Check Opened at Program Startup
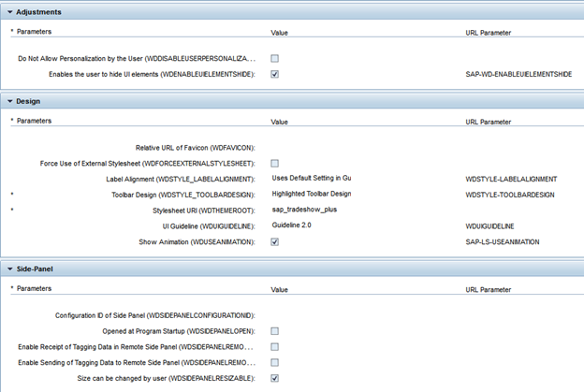 click(x=274, y=331)
